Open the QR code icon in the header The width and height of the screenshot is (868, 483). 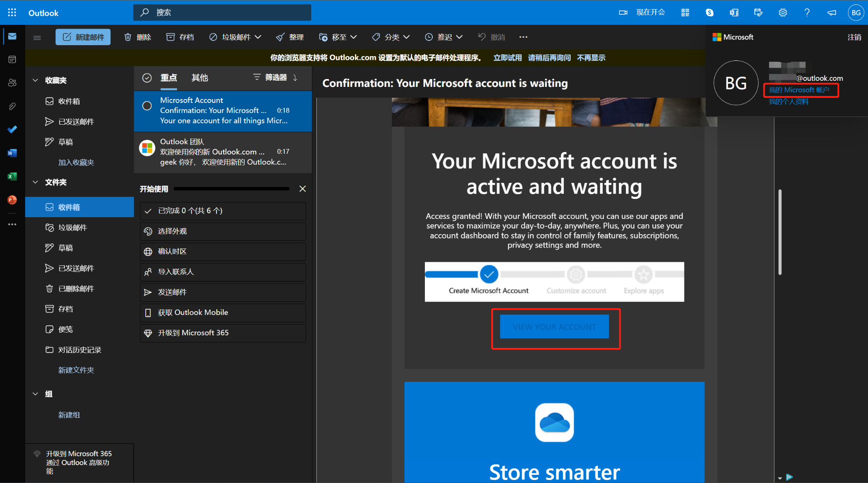[685, 13]
